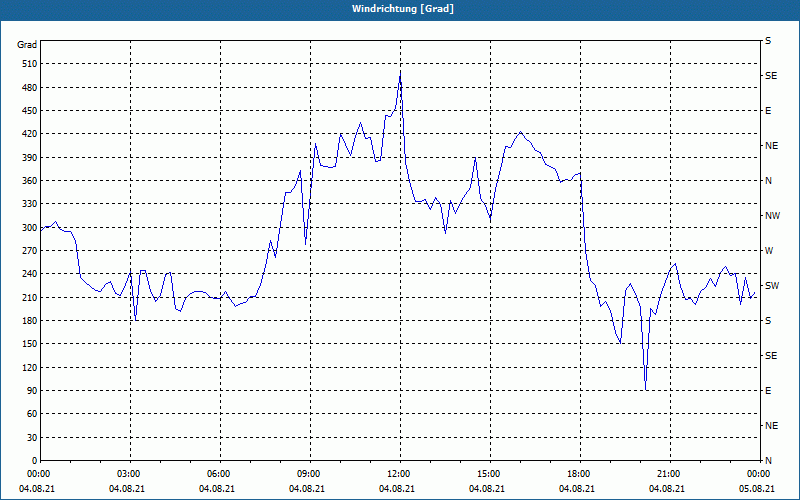Screen dimensions: 800x500
Task: Select the 09:00 time label
Action: tap(311, 474)
